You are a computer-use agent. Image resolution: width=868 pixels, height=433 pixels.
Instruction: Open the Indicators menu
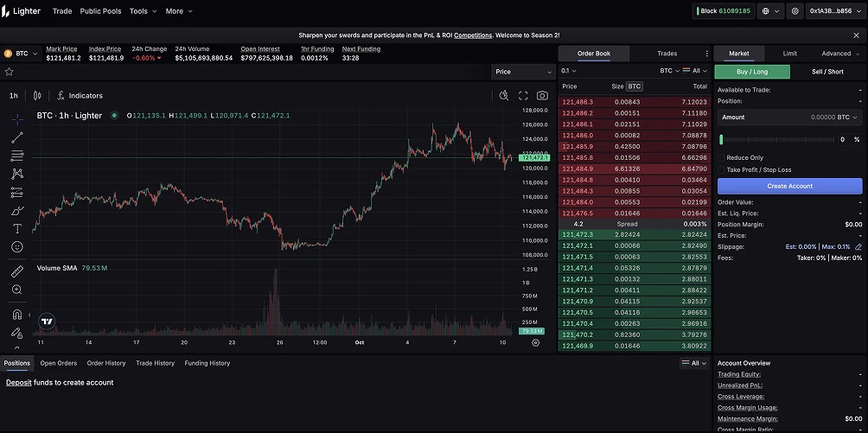[80, 96]
